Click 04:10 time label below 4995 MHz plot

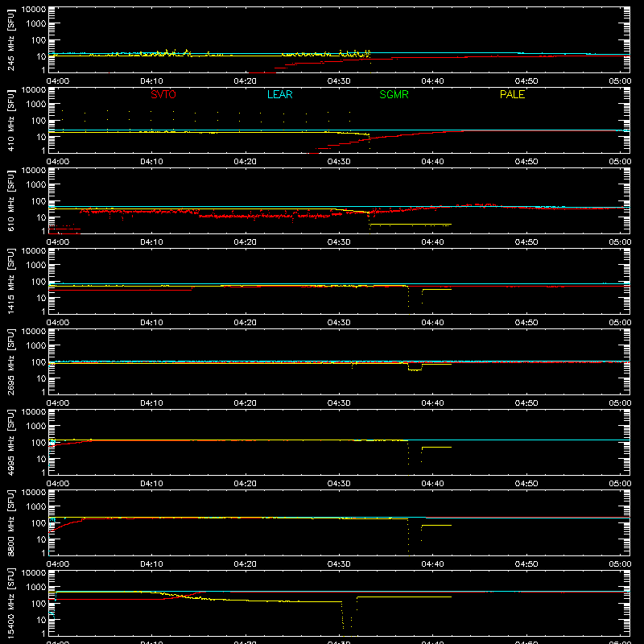pos(151,484)
